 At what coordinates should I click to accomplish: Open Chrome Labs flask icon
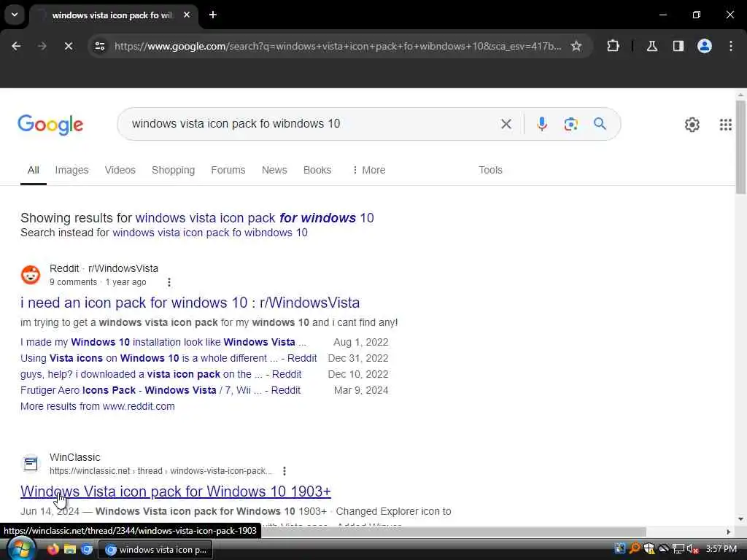coord(652,46)
